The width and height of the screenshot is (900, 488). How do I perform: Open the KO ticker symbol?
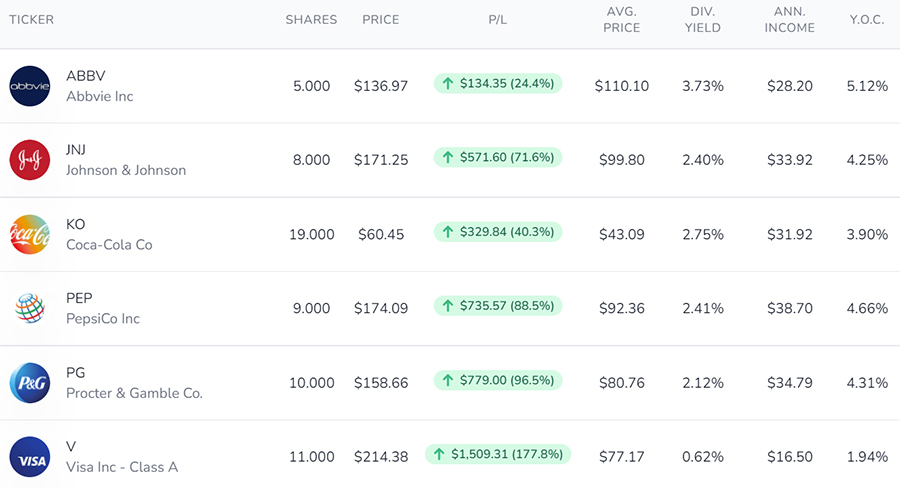(76, 224)
